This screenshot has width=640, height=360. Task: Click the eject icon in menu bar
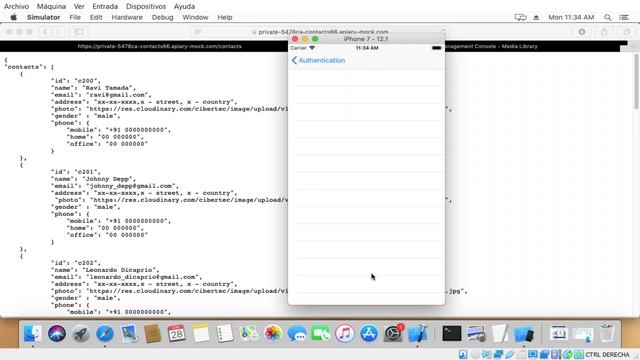coord(536,17)
